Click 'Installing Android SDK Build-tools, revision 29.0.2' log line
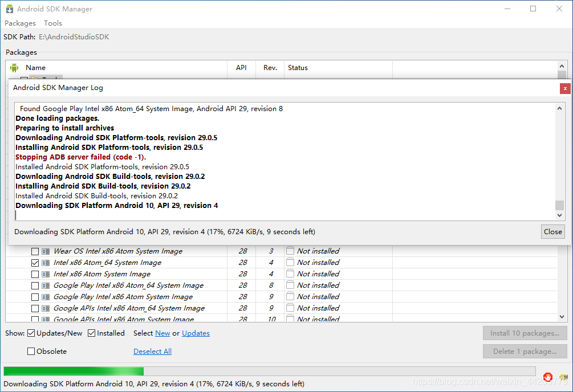This screenshot has height=392, width=573. 103,186
